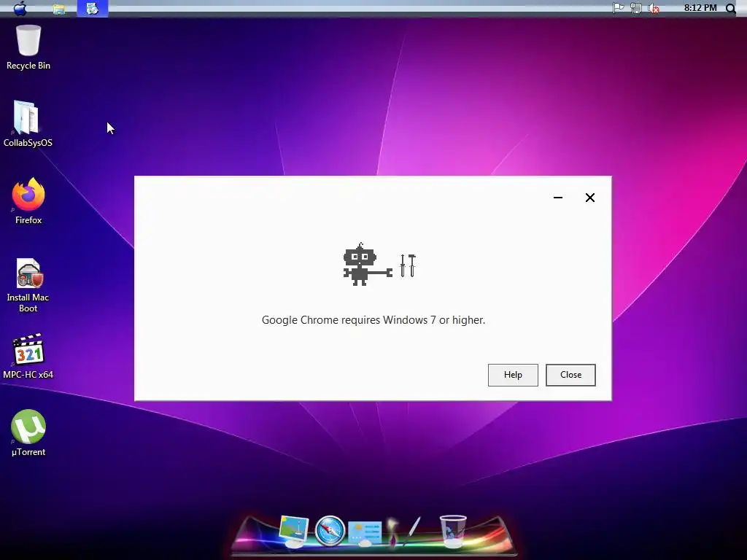Select the CollabSysOS folder icon
747x560 pixels.
pos(28,123)
